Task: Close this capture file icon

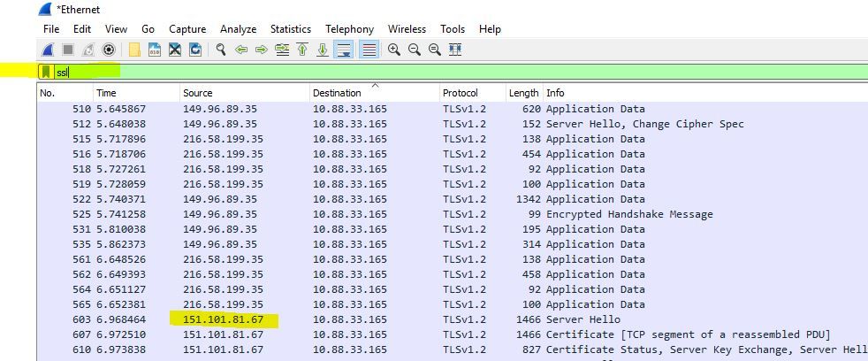Action: click(175, 50)
